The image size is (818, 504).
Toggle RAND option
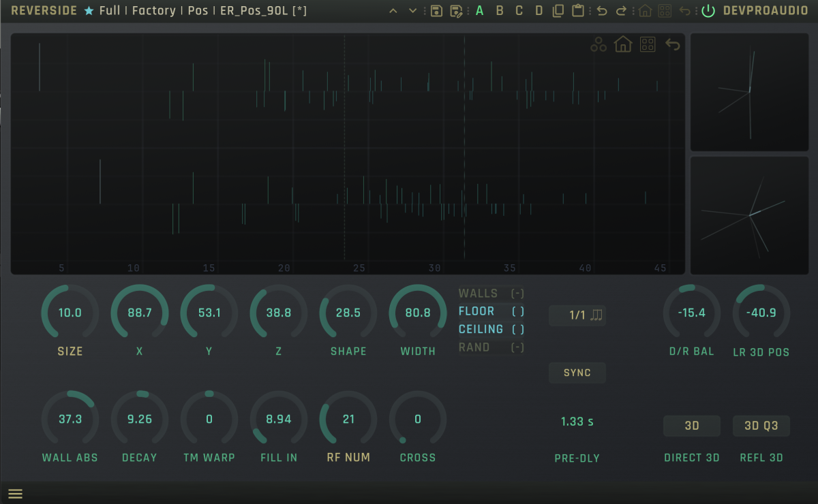pos(491,347)
